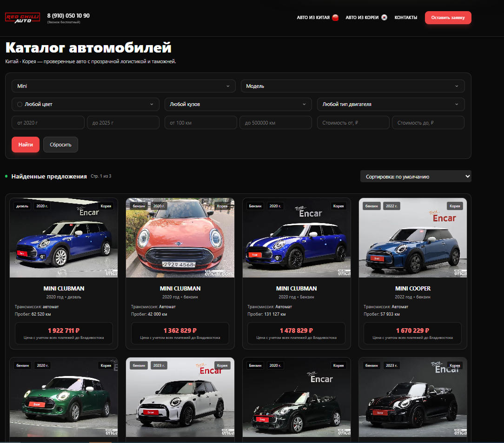Click MINI CLUBMAN title with 131 127 км mileage
504x443 pixels.
click(296, 289)
